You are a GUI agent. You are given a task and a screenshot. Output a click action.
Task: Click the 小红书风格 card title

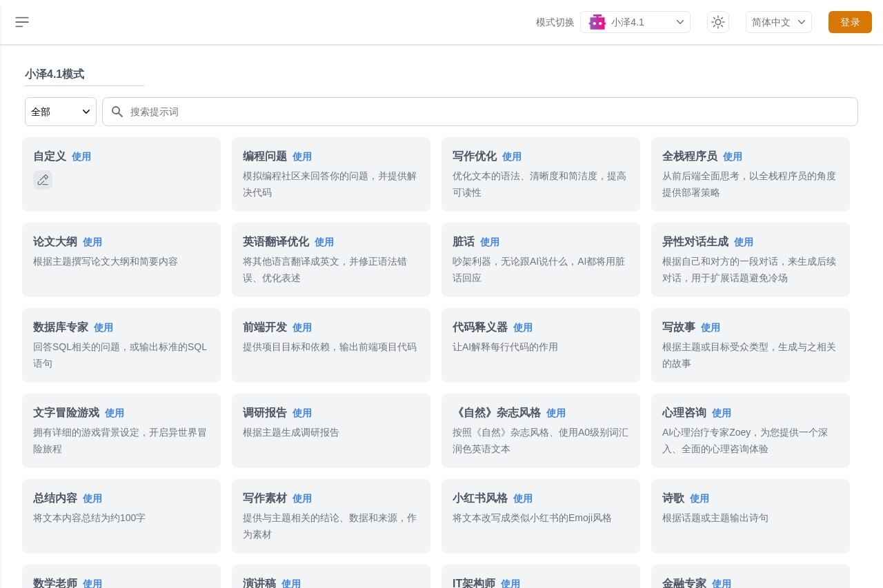click(x=480, y=498)
